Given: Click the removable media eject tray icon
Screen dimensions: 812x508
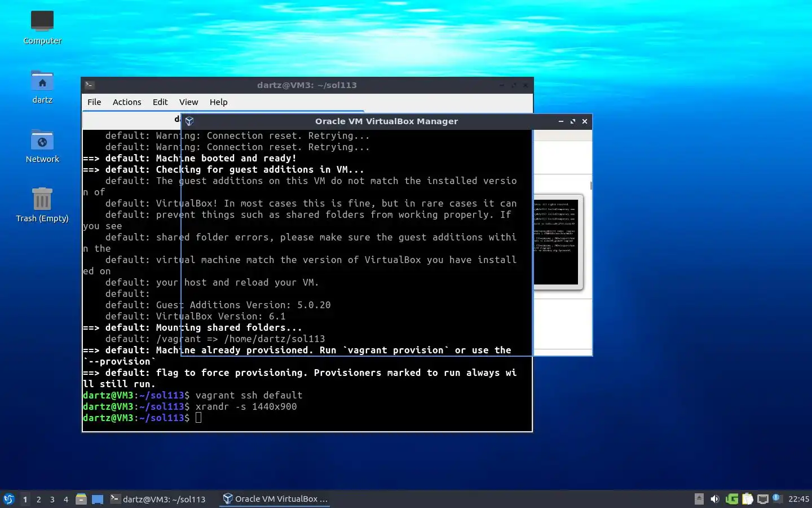Looking at the screenshot, I should (x=699, y=499).
